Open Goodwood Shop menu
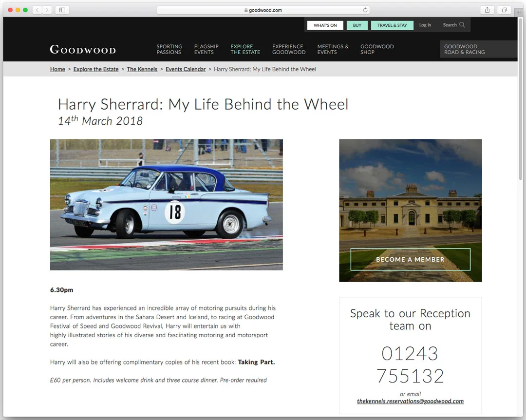 click(x=377, y=49)
